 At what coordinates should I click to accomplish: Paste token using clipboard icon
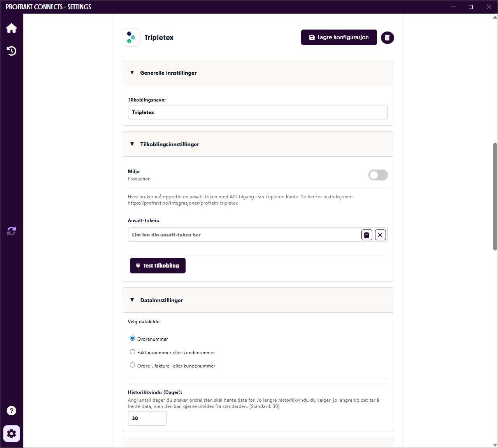[366, 235]
